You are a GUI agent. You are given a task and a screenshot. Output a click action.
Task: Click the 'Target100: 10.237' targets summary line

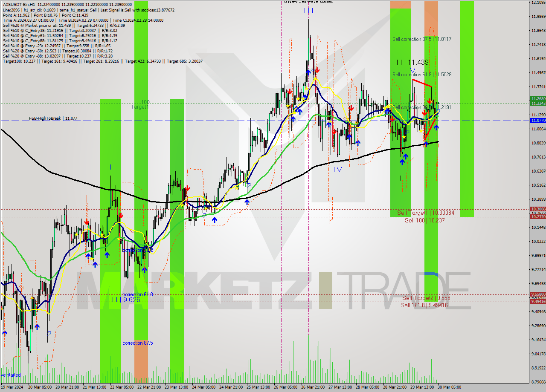pos(102,61)
